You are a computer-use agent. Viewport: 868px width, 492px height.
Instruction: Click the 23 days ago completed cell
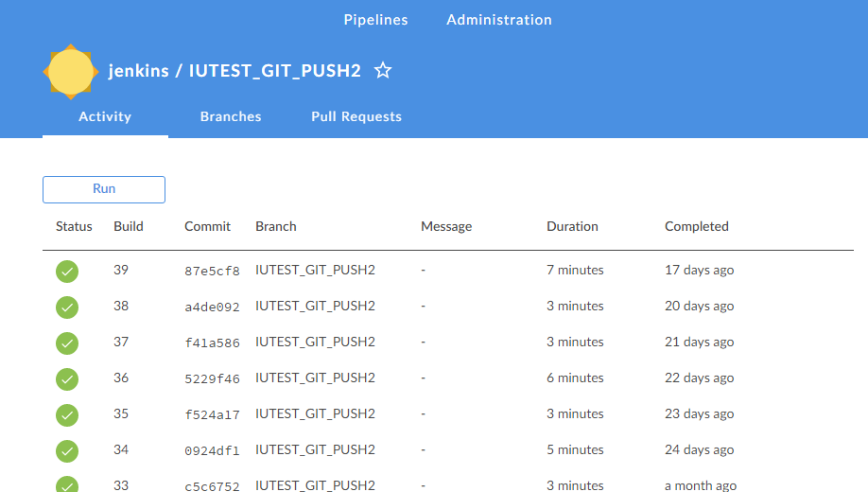coord(699,413)
